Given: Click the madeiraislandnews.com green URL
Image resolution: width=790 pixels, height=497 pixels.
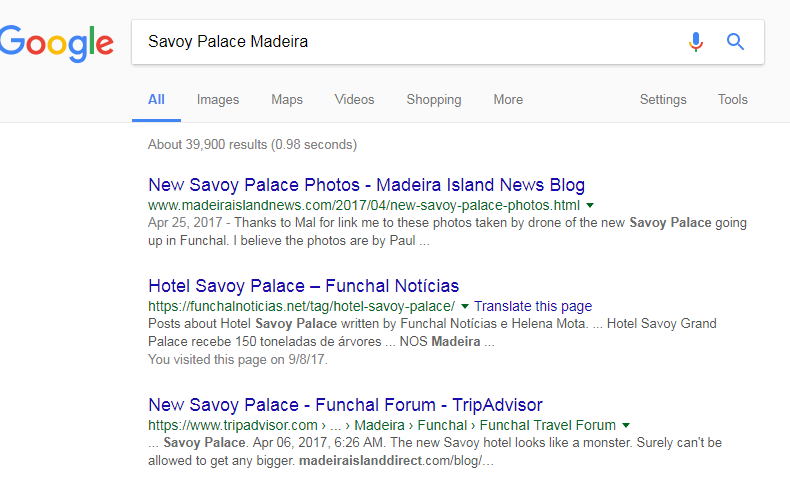Looking at the screenshot, I should click(363, 205).
